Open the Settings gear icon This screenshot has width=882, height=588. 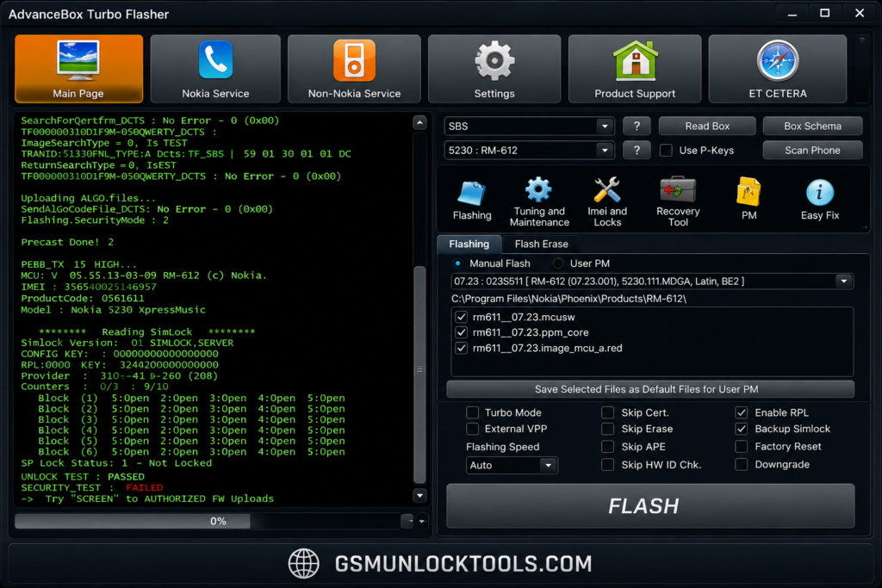494,60
